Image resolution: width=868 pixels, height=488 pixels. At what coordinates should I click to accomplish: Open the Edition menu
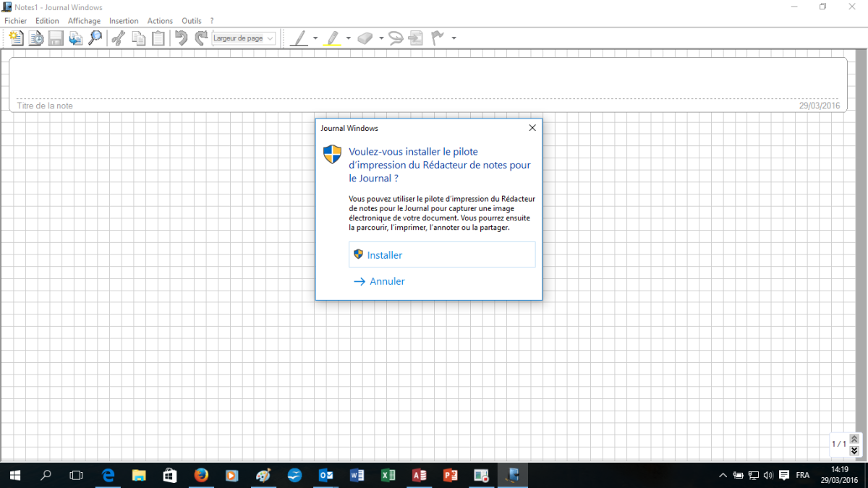pyautogui.click(x=47, y=21)
